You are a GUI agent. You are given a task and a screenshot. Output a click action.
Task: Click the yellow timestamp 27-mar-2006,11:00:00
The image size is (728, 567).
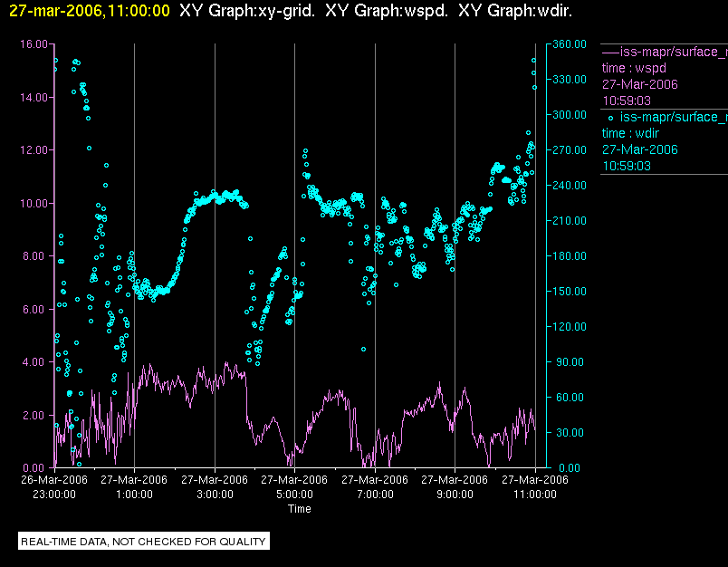pos(90,11)
